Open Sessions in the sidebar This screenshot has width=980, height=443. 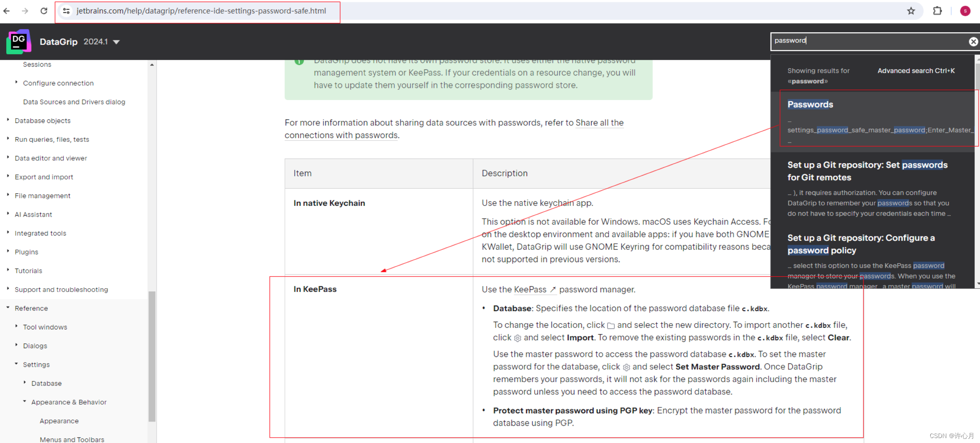[37, 65]
